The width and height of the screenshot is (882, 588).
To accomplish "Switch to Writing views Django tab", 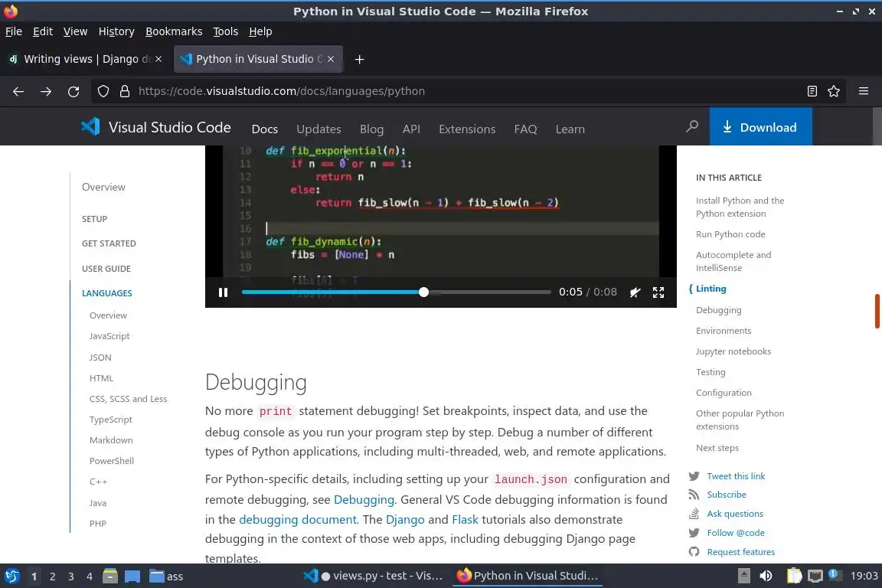I will click(84, 59).
